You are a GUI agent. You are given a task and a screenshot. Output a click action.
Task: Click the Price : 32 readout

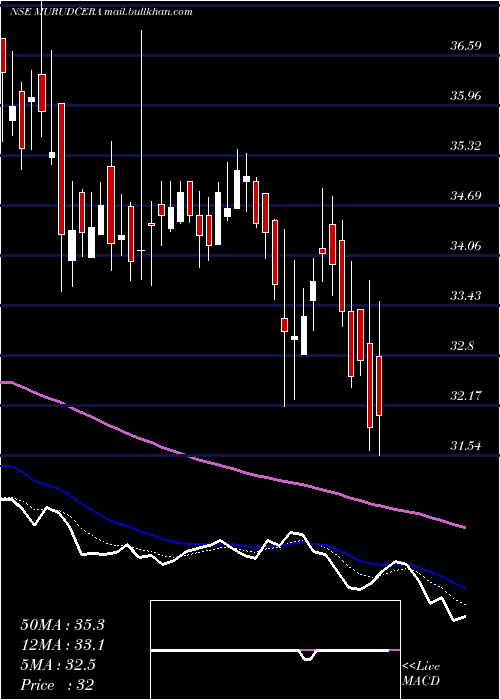[x=57, y=685]
